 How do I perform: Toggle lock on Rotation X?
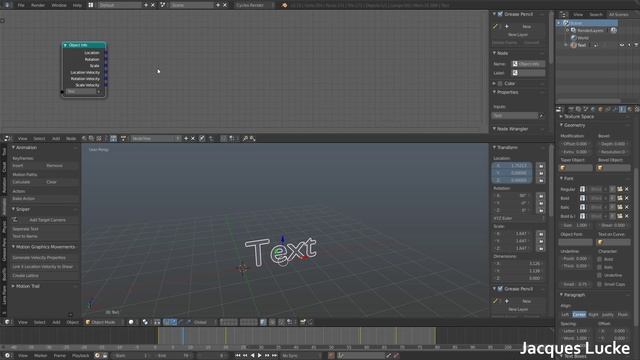click(541, 196)
